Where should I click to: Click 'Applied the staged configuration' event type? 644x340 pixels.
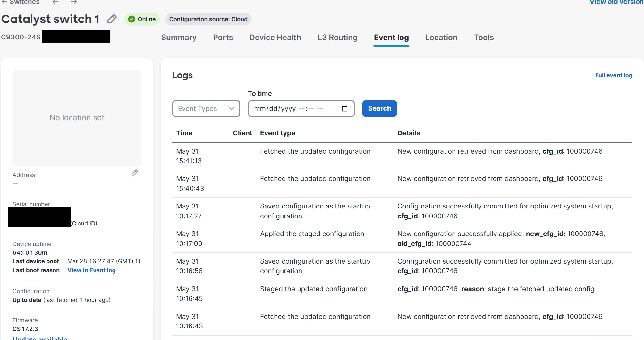[x=312, y=234]
